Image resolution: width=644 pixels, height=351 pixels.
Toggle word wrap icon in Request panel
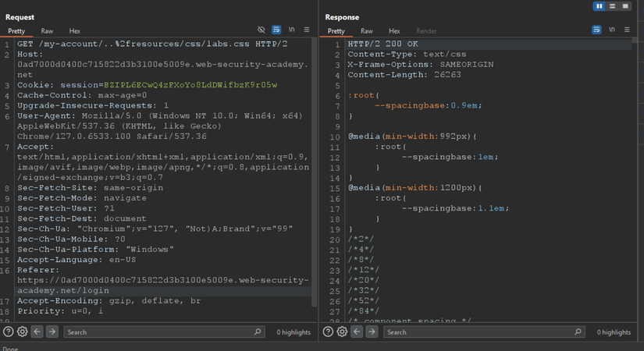click(276, 30)
